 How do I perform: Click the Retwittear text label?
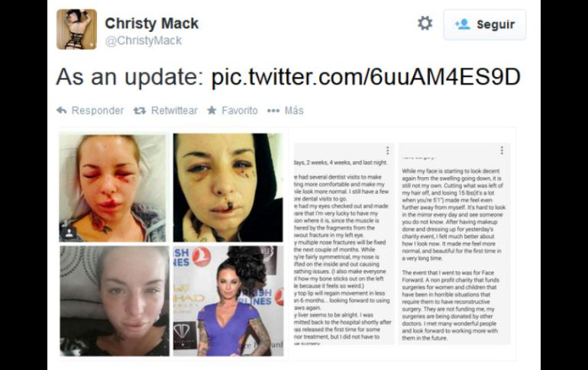[x=174, y=111]
